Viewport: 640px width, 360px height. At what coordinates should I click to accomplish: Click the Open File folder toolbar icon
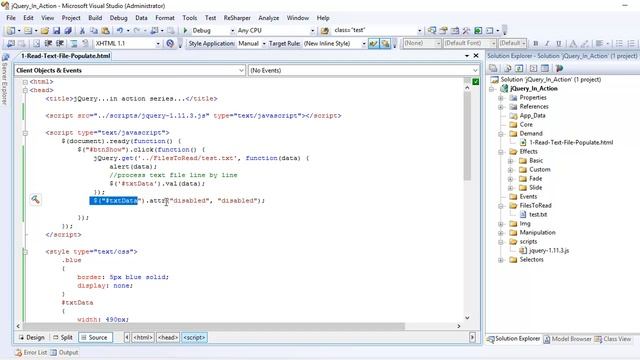45,31
